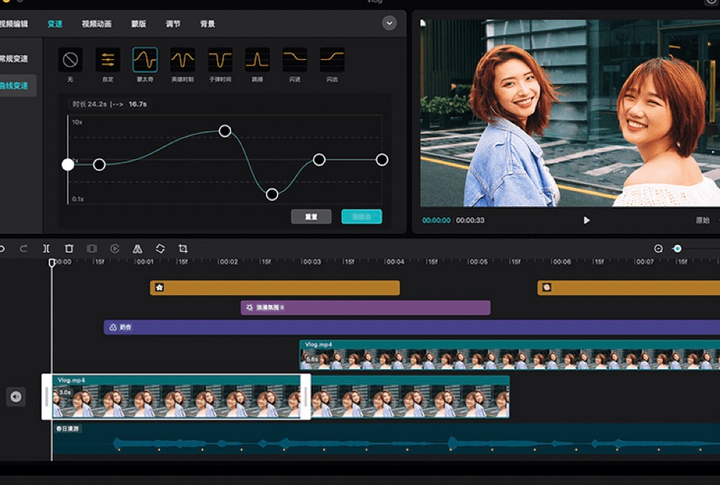Click the left trim handle of selected clip
Screen dimensions: 720x485
[x=46, y=396]
